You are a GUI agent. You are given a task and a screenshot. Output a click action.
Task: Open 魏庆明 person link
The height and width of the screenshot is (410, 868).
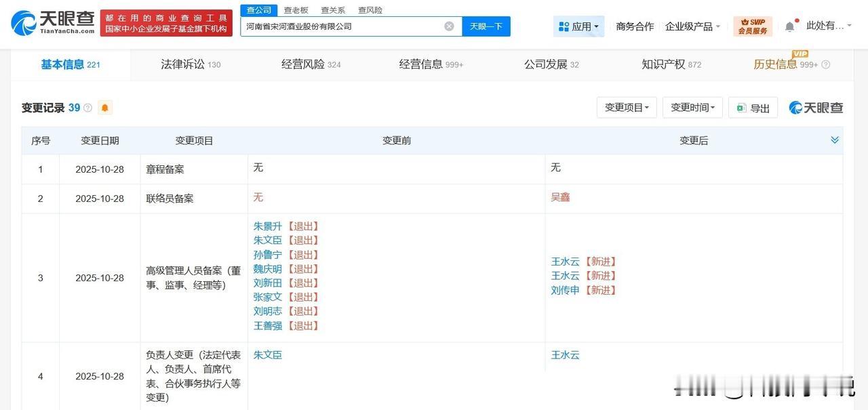268,269
